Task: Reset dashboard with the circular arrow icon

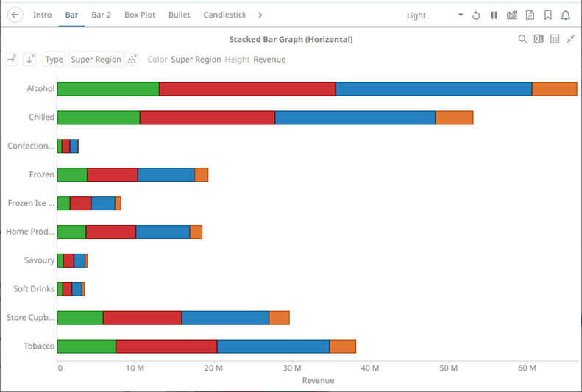Action: pos(476,15)
